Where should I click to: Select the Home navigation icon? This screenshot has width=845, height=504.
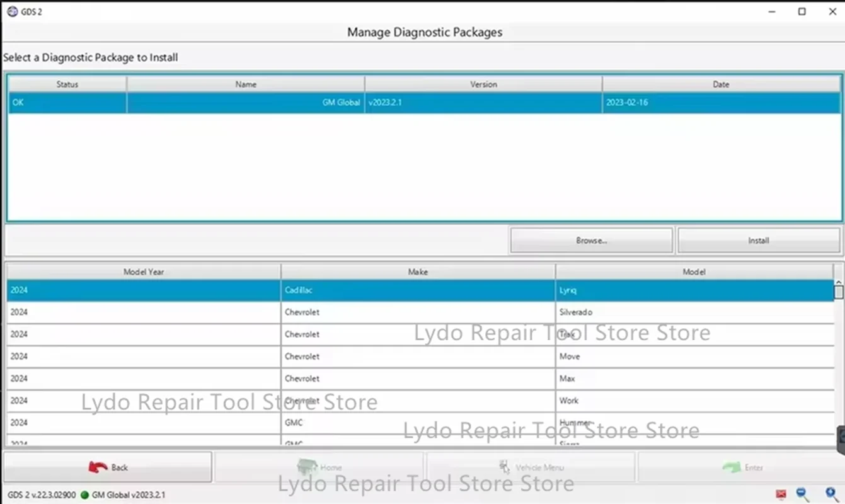(x=307, y=467)
